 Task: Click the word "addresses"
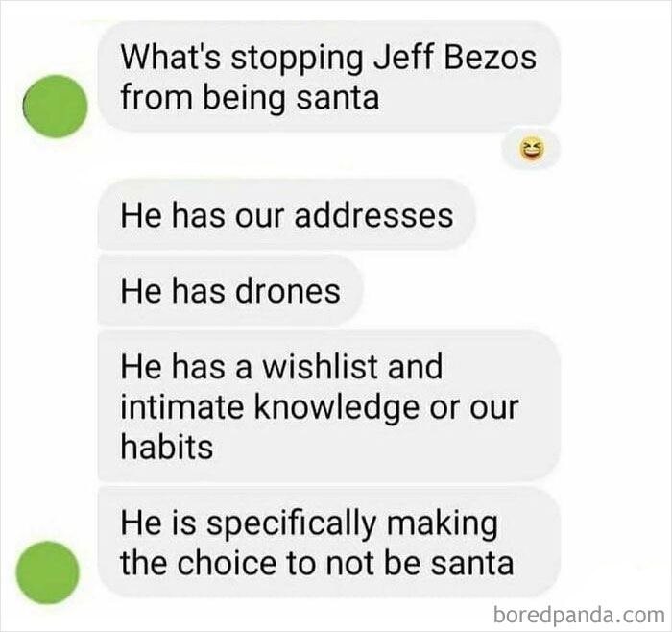pyautogui.click(x=373, y=214)
